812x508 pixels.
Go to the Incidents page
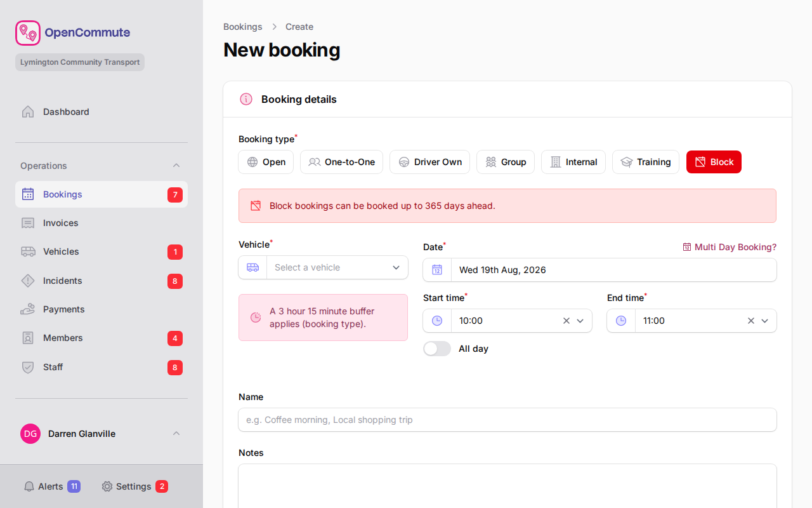(x=101, y=281)
